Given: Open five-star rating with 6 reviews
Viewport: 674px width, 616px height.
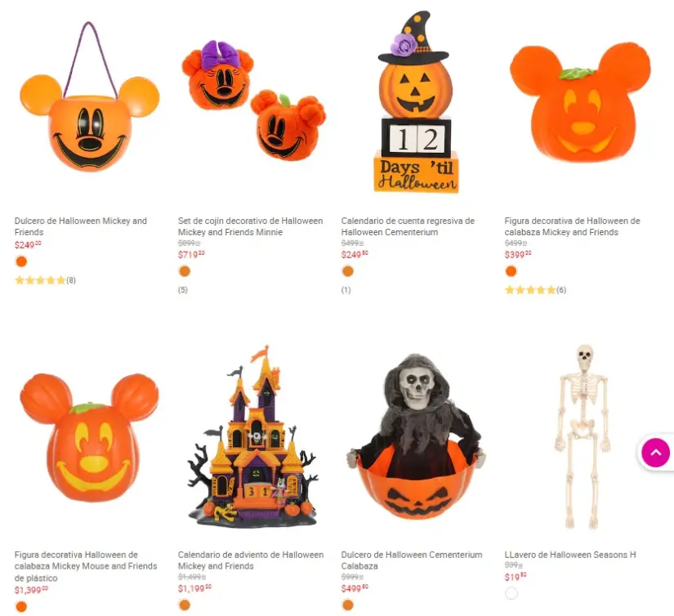Looking at the screenshot, I should point(535,290).
